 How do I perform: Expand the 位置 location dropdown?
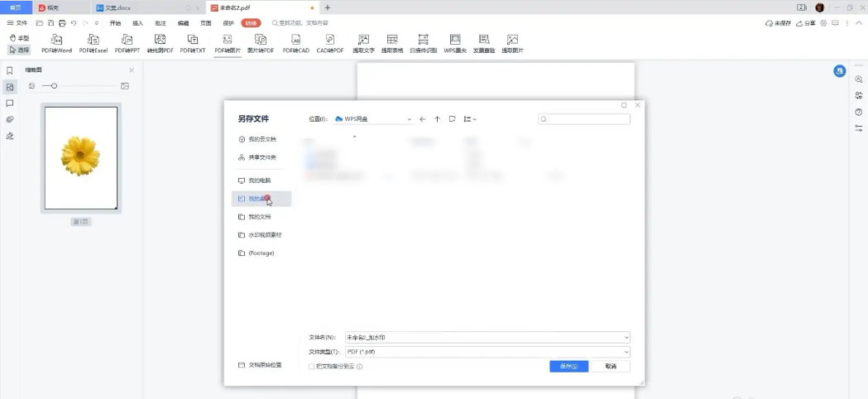point(409,119)
